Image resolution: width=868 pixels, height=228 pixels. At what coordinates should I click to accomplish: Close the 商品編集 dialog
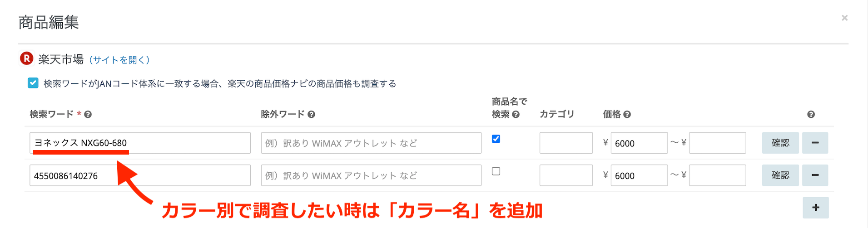point(844,18)
